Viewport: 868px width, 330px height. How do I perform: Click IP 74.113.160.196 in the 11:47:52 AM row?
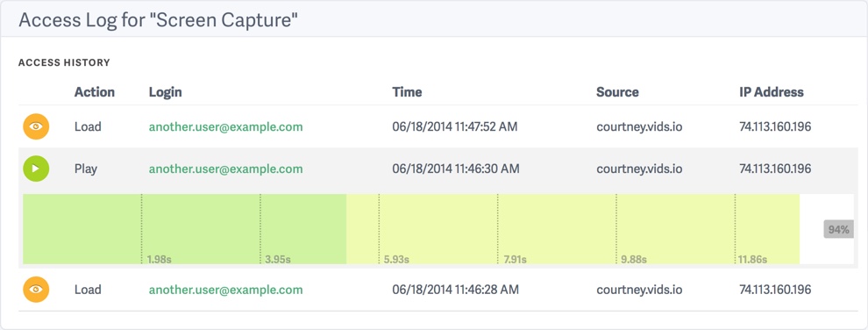coord(775,126)
